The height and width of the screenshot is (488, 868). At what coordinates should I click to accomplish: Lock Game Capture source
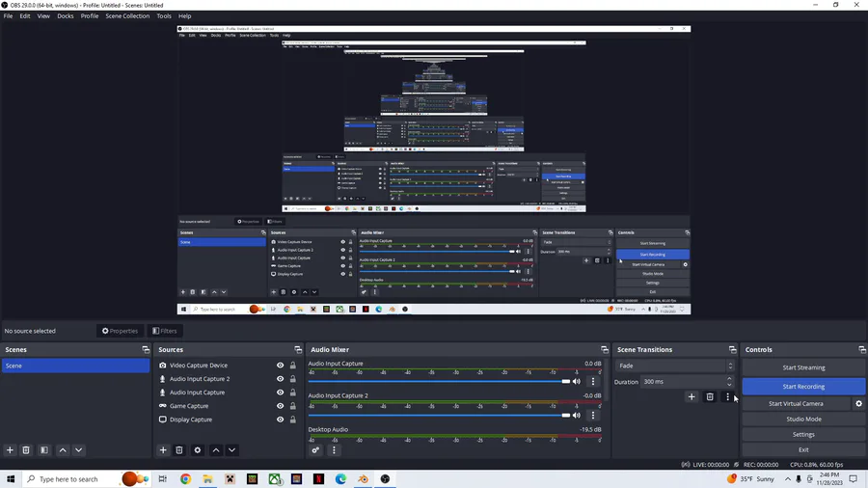[293, 406]
